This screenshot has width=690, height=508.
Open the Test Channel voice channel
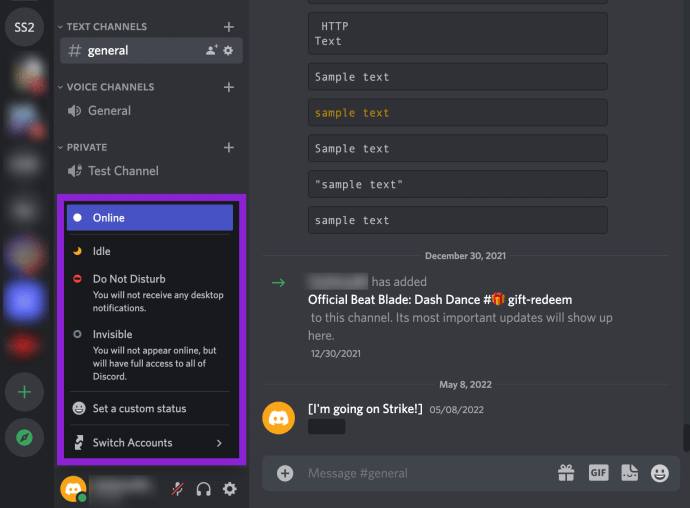pos(151,171)
